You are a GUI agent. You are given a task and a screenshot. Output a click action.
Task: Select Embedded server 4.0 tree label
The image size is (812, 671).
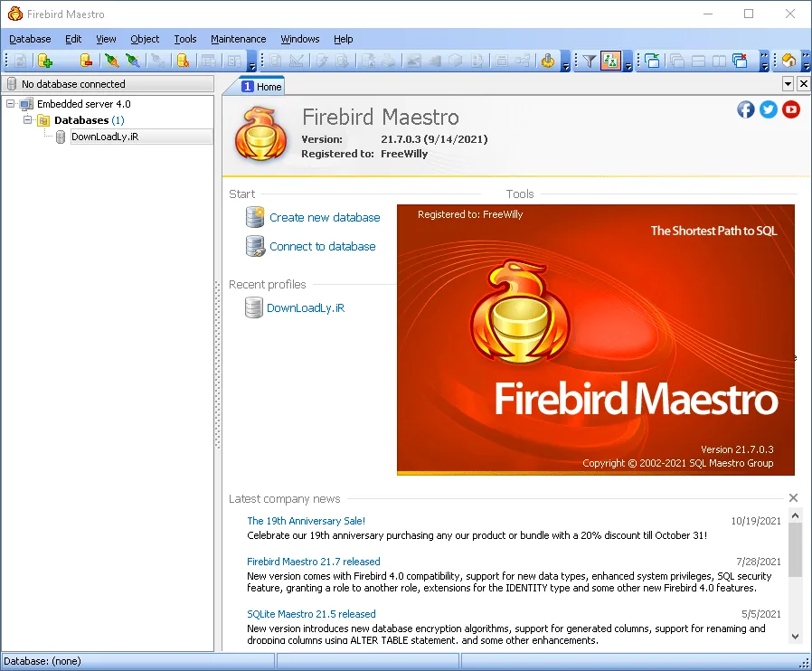(x=84, y=104)
